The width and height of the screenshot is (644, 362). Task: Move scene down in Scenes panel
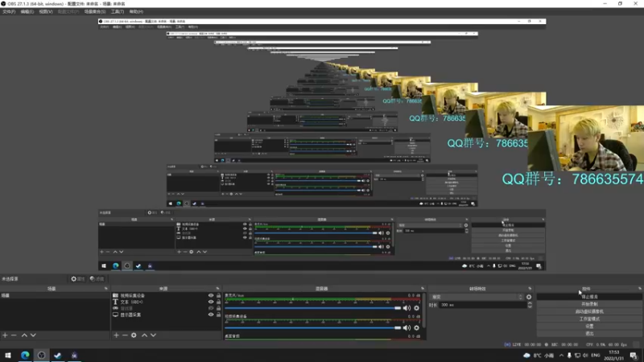tap(33, 335)
